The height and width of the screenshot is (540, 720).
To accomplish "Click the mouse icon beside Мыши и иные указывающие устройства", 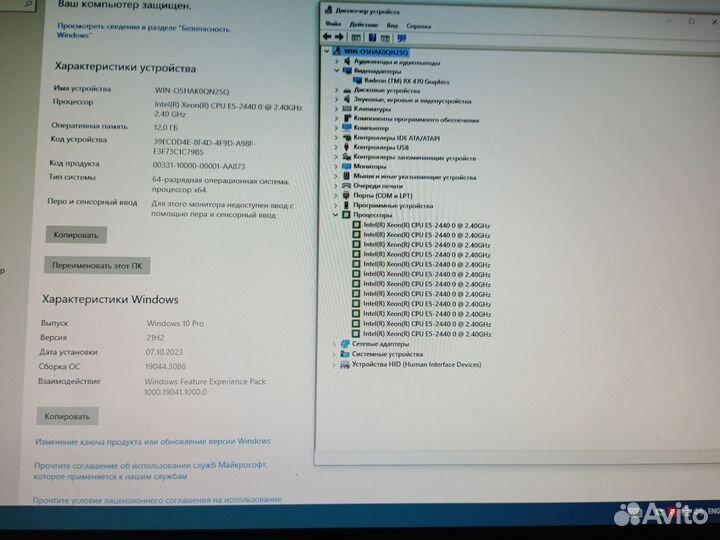I will coord(347,176).
